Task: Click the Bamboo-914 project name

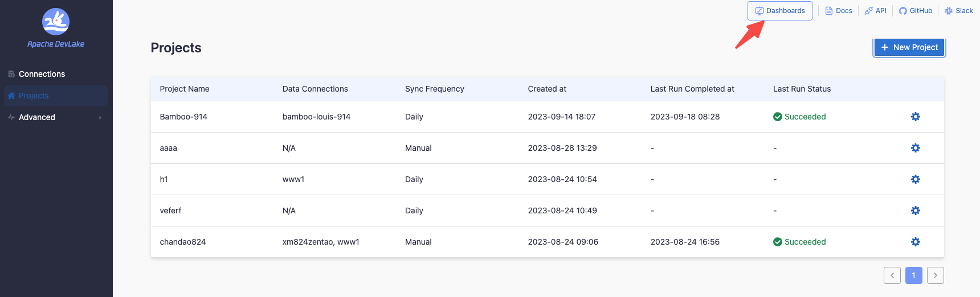Action: 183,117
